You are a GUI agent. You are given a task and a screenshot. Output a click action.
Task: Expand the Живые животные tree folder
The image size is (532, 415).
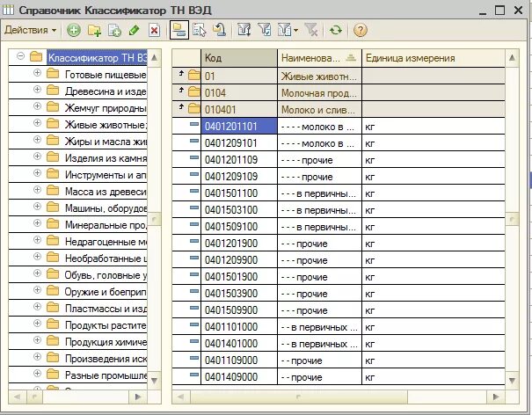pos(37,122)
